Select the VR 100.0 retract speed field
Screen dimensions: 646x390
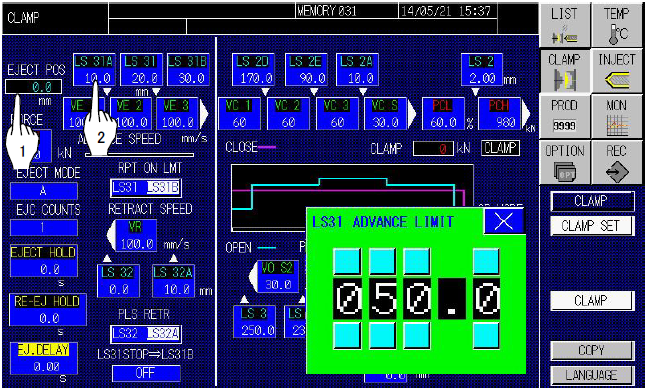136,236
